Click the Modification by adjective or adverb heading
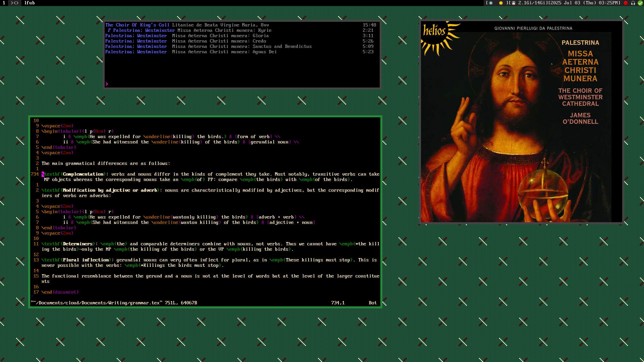This screenshot has width=644, height=362. [x=110, y=190]
